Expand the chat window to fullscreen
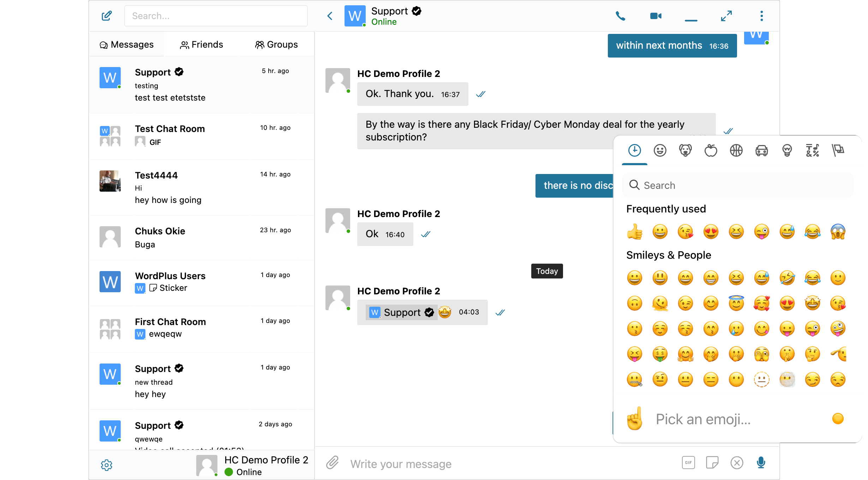This screenshot has height=480, width=868. [x=726, y=16]
